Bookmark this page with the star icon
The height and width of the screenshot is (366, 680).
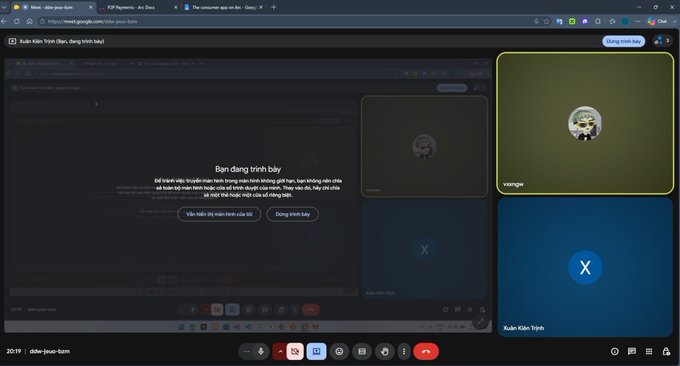tap(547, 21)
